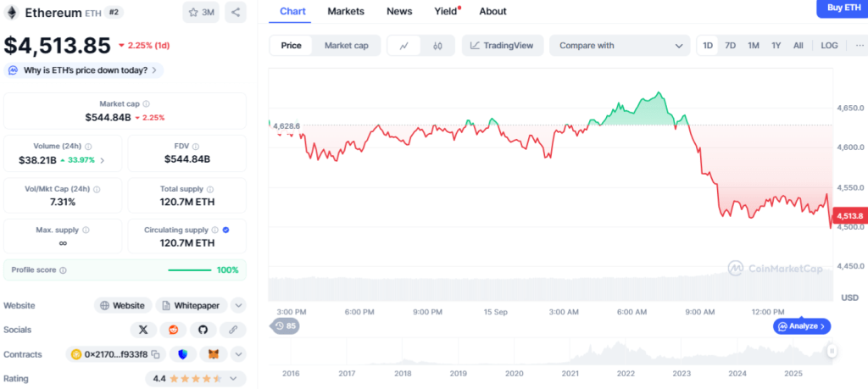Click the USD currency label on chart
The height and width of the screenshot is (389, 868).
[x=849, y=297]
